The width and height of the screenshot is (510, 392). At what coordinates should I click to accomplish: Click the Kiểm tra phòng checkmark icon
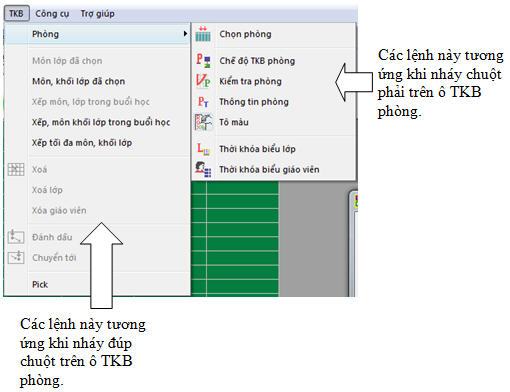(x=203, y=81)
